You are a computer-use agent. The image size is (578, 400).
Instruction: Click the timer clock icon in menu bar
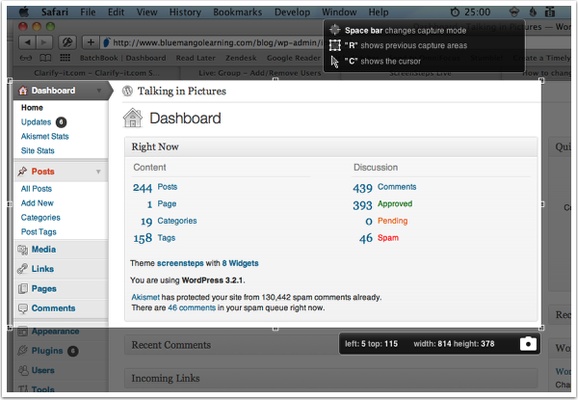coord(455,12)
